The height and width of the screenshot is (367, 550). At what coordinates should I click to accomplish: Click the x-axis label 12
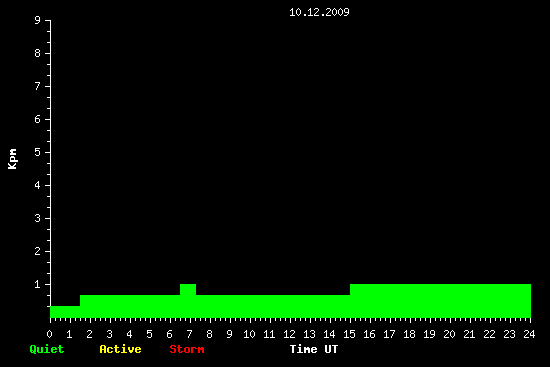[x=289, y=334]
